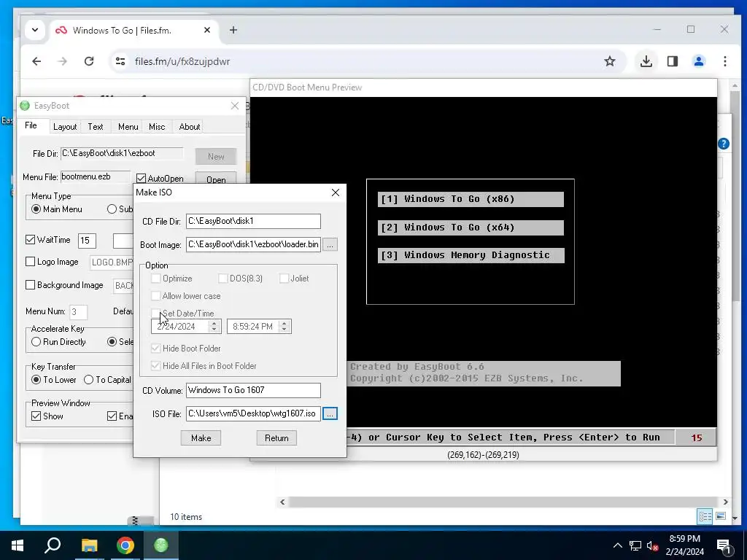Toggle the DOS(8.3) checkbox

[222, 278]
